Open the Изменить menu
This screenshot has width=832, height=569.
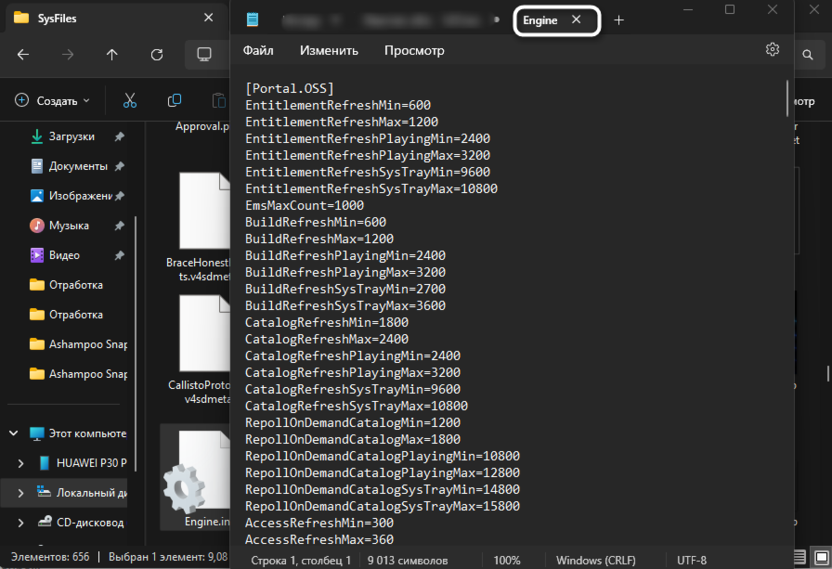tap(328, 50)
